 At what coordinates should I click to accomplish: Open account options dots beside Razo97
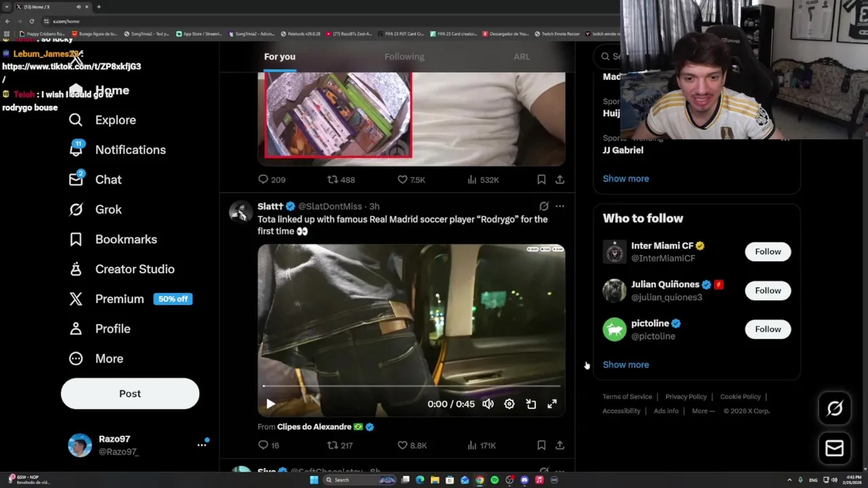coord(201,445)
